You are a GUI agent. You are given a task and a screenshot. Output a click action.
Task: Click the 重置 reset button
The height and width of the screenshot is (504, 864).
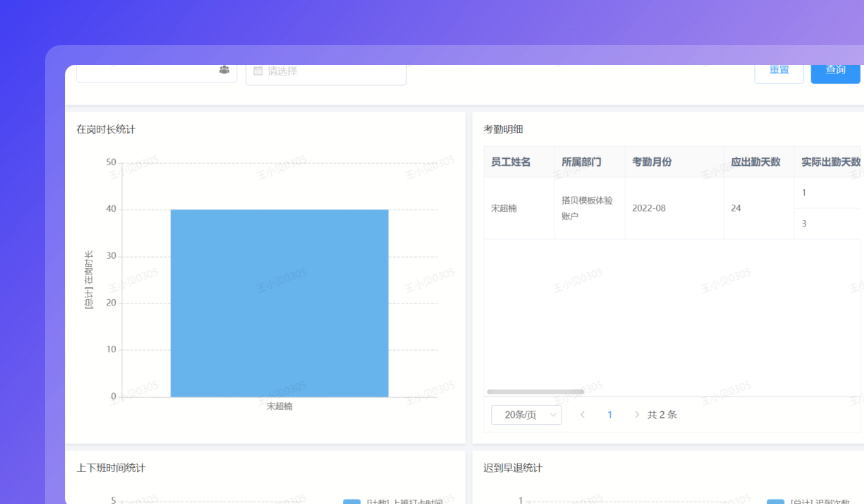click(x=779, y=74)
